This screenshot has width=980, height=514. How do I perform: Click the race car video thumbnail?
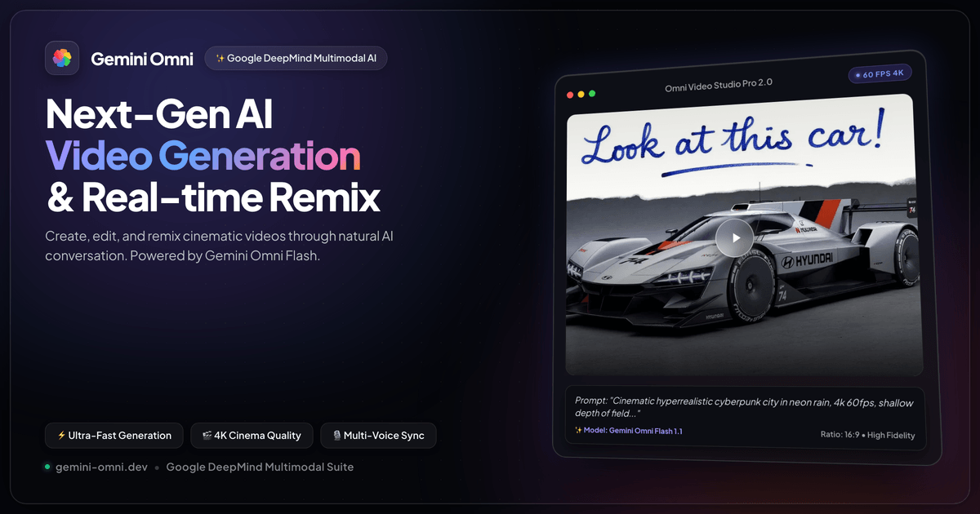coord(744,235)
